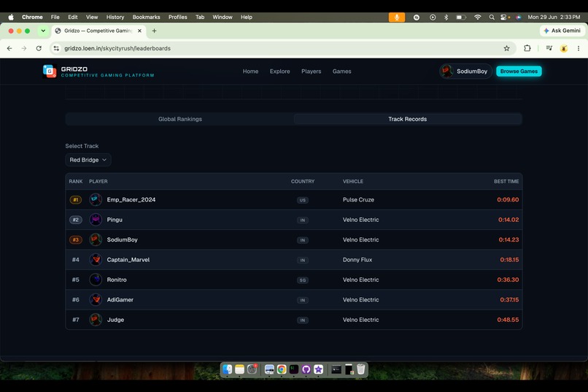Click the gold #1 rank badge
The image size is (588, 392).
coord(76,200)
